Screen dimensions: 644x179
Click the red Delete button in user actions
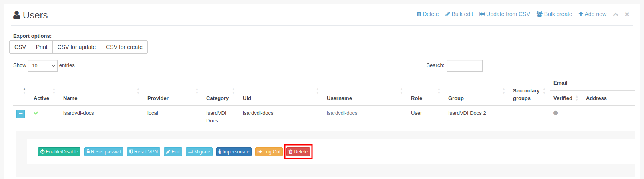pos(298,152)
